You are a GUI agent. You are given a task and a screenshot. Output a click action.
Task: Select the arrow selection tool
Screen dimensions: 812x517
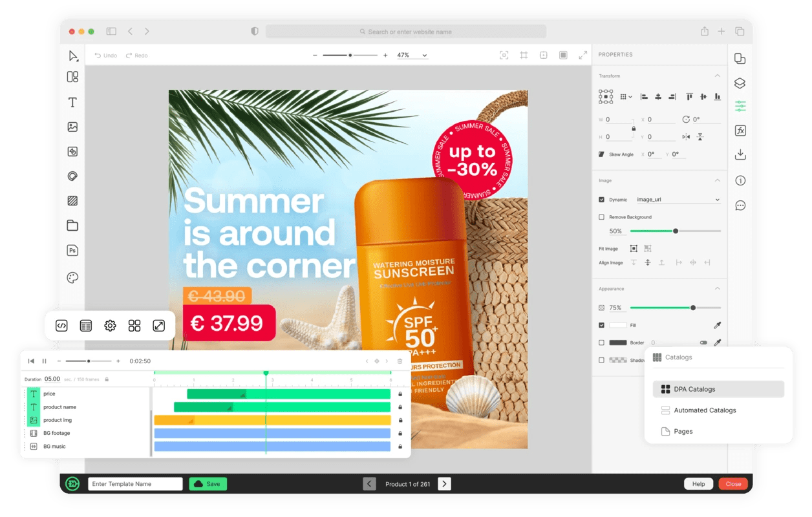pyautogui.click(x=73, y=56)
